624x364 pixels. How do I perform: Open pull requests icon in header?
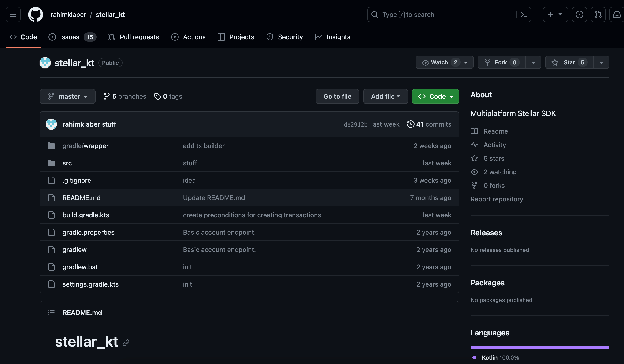point(598,15)
